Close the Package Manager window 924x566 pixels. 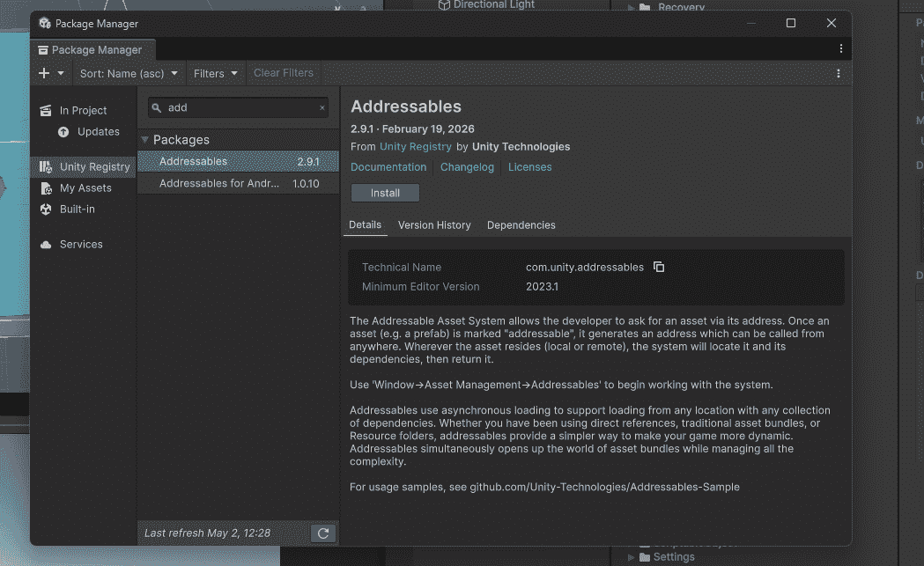[x=831, y=23]
